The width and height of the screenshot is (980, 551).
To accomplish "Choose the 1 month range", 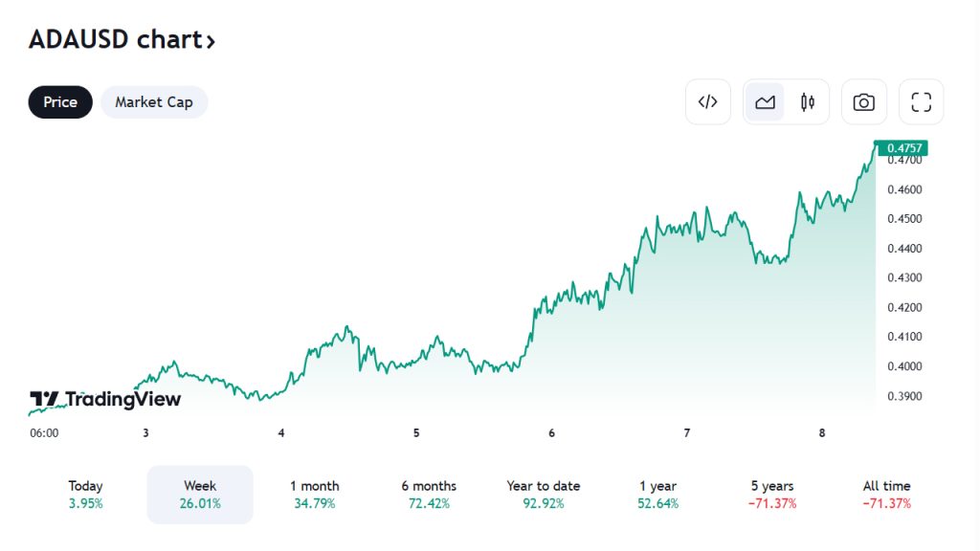I will (315, 495).
